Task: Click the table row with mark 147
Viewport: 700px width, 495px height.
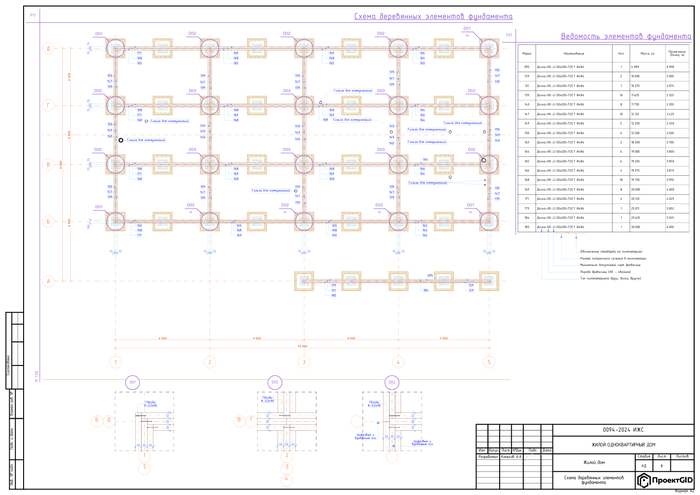Action: tap(603, 114)
